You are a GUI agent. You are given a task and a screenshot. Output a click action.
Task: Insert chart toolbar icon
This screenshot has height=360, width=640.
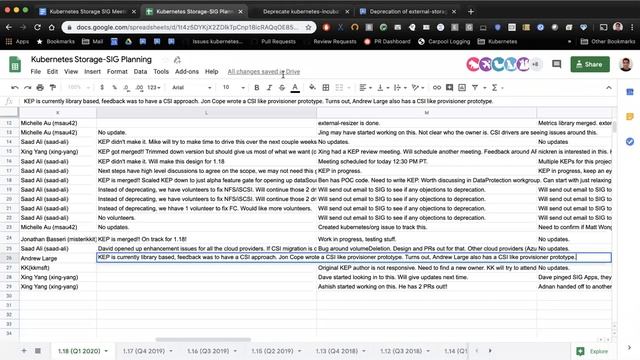tap(462, 87)
